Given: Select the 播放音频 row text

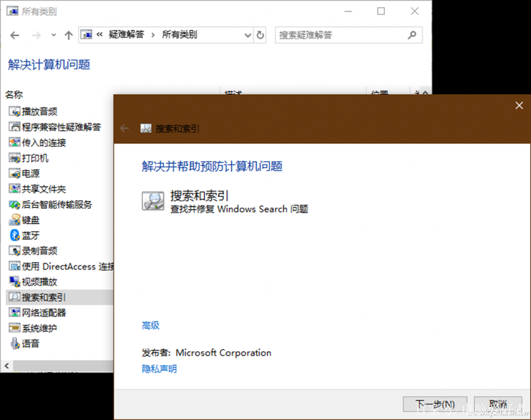Looking at the screenshot, I should (40, 111).
